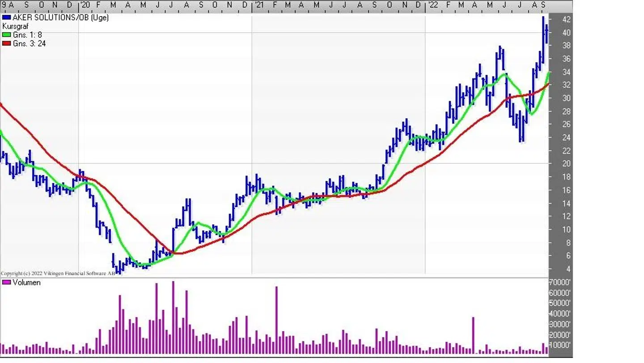Screen dimensions: 644x363
Task: Click the tall volume spike in early 2021
Action: coord(276,320)
